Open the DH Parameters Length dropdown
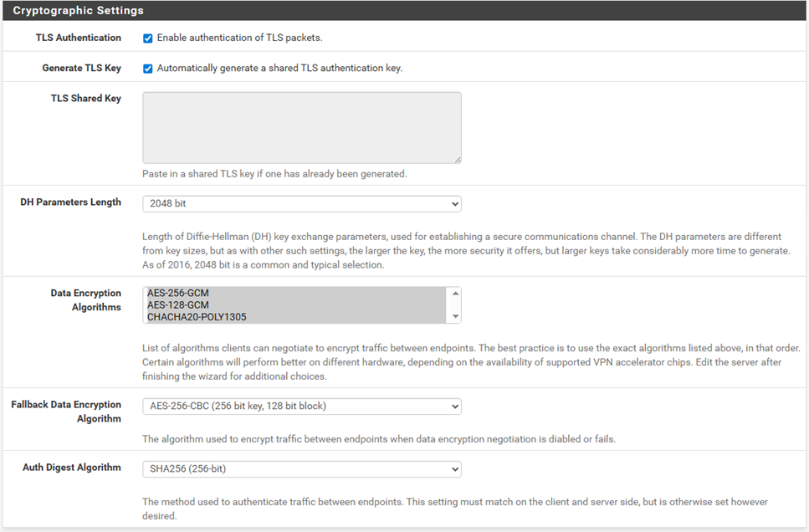 [x=301, y=203]
